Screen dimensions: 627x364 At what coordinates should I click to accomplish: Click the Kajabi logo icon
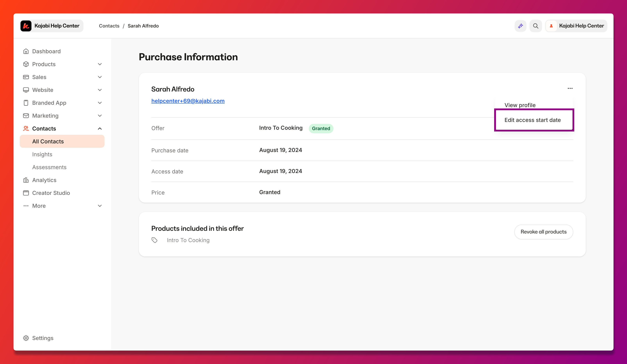[26, 26]
